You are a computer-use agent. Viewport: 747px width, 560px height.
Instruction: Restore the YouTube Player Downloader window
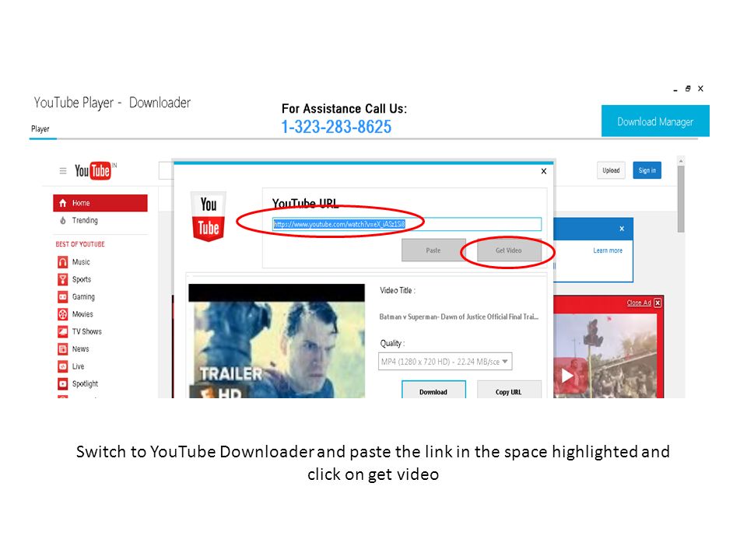[x=688, y=89]
